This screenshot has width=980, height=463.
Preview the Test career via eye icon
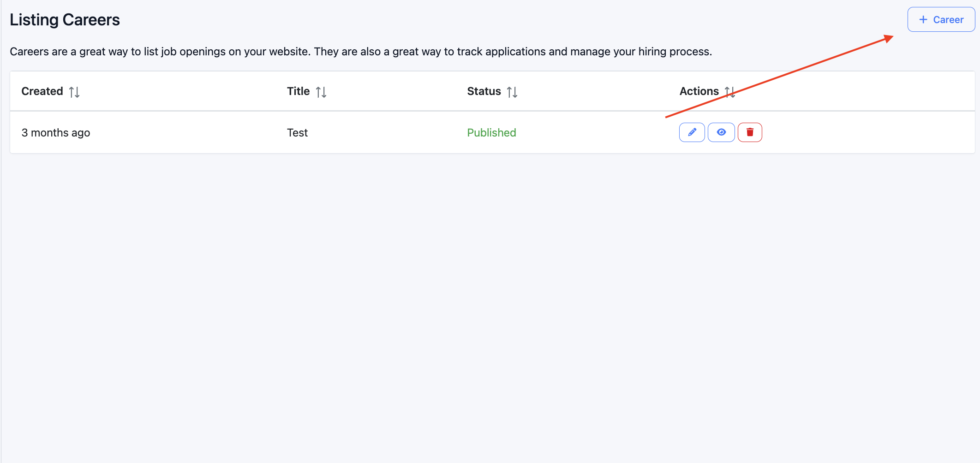[721, 133]
